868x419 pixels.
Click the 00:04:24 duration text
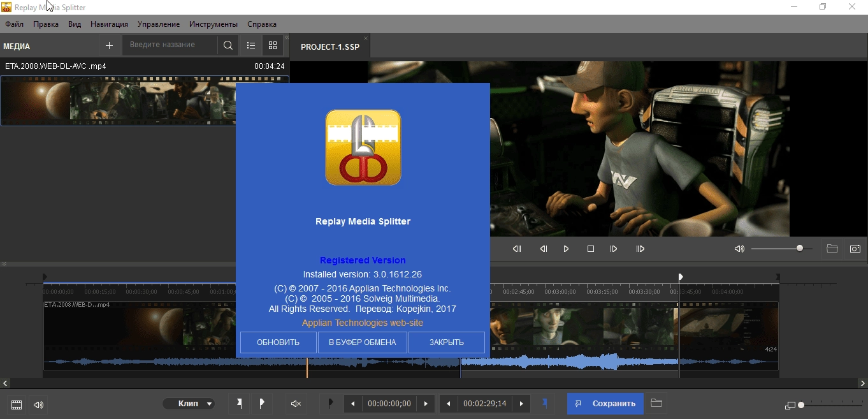pos(269,66)
